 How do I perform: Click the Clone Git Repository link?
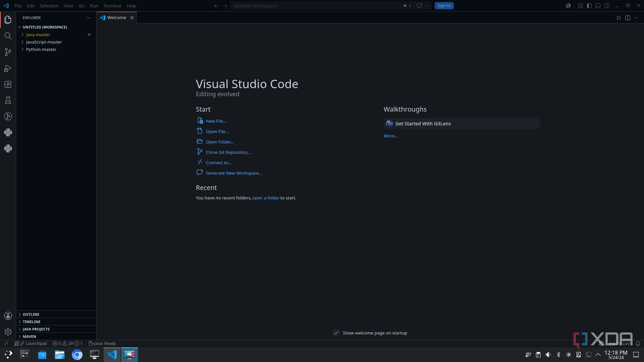tap(228, 152)
